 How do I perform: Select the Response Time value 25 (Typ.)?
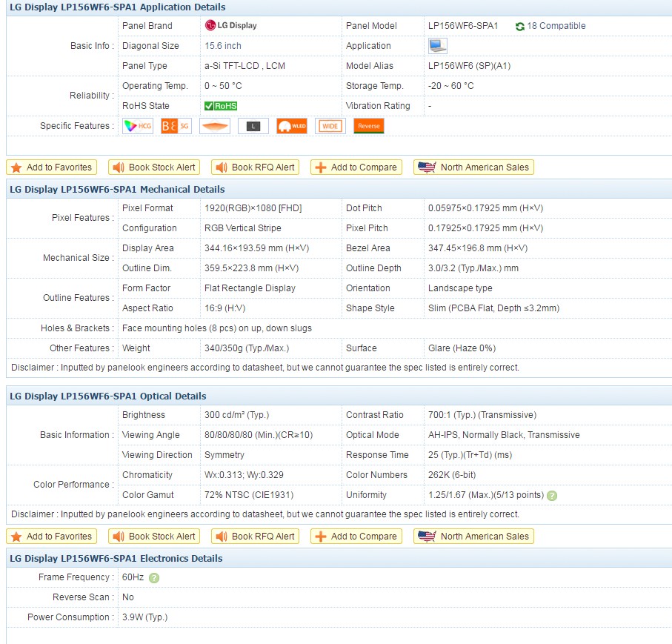(470, 455)
